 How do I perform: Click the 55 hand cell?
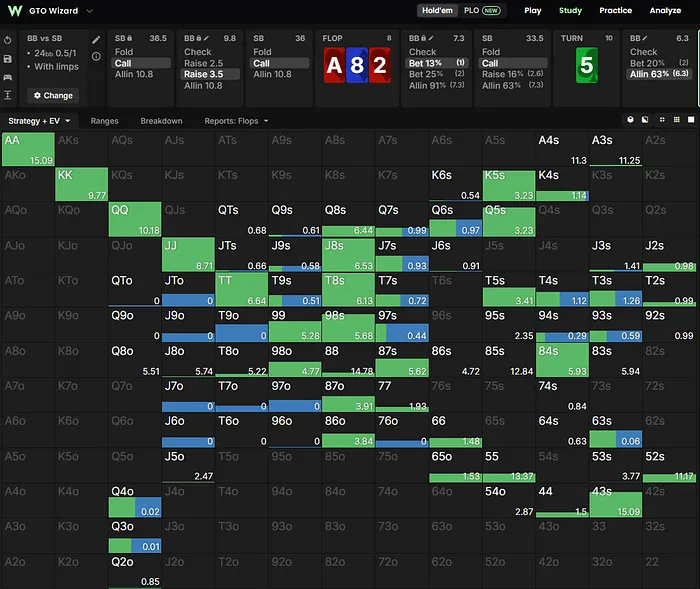click(509, 465)
